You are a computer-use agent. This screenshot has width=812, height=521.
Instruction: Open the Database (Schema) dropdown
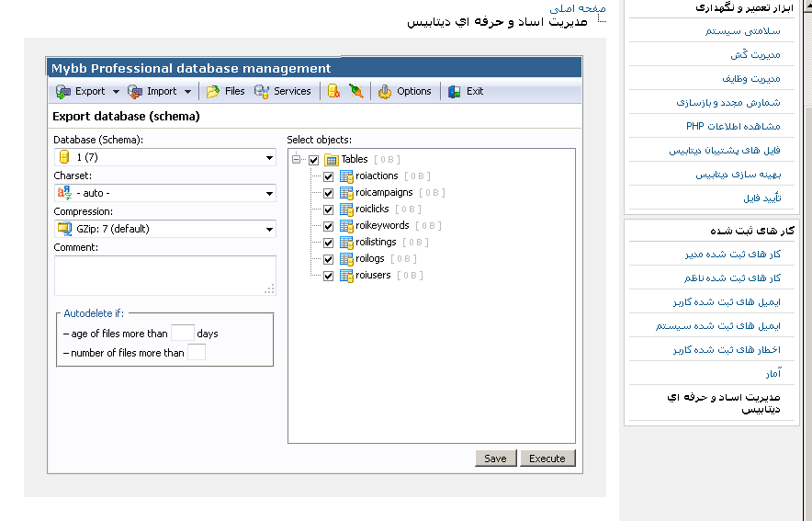164,158
